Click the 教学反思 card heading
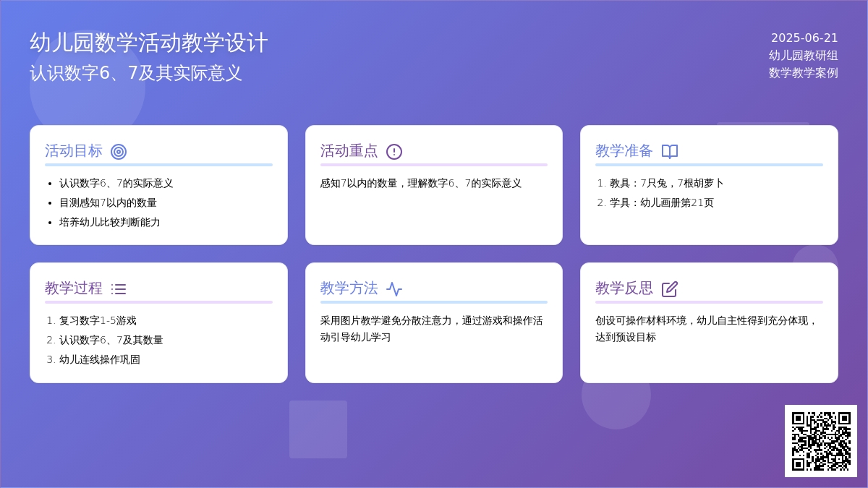Viewport: 868px width, 488px height. (x=624, y=288)
